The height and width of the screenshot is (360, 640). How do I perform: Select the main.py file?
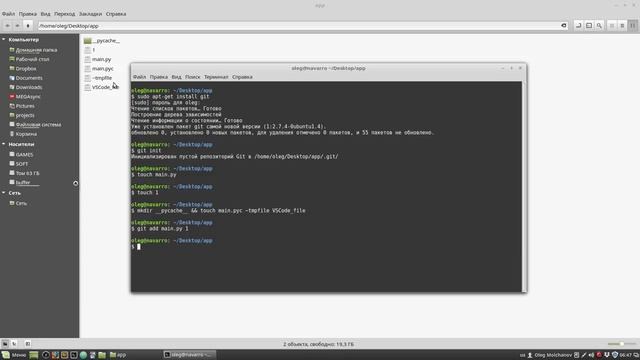(98, 59)
